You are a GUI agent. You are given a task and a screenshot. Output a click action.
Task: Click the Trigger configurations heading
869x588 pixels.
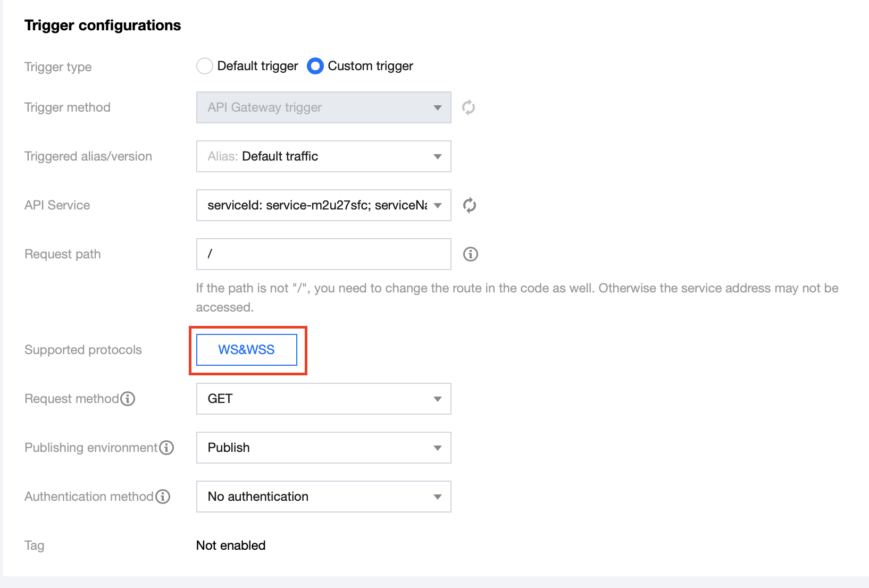tap(103, 26)
